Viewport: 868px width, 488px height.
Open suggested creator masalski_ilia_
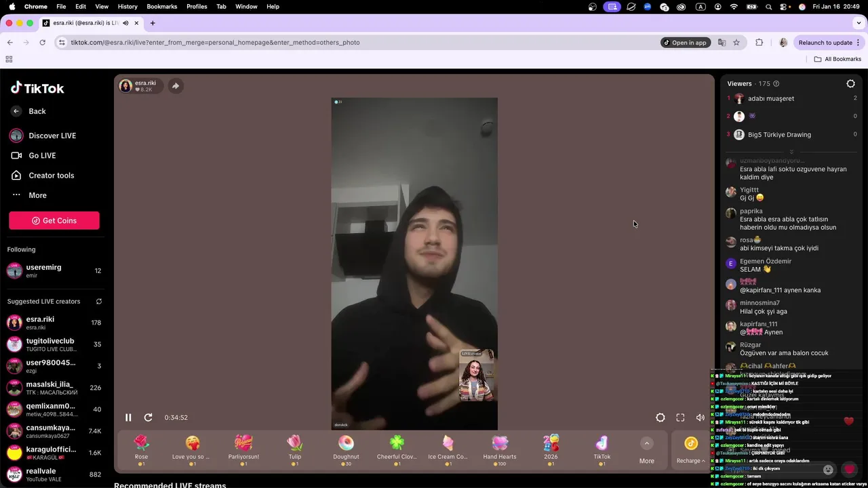pos(54,388)
